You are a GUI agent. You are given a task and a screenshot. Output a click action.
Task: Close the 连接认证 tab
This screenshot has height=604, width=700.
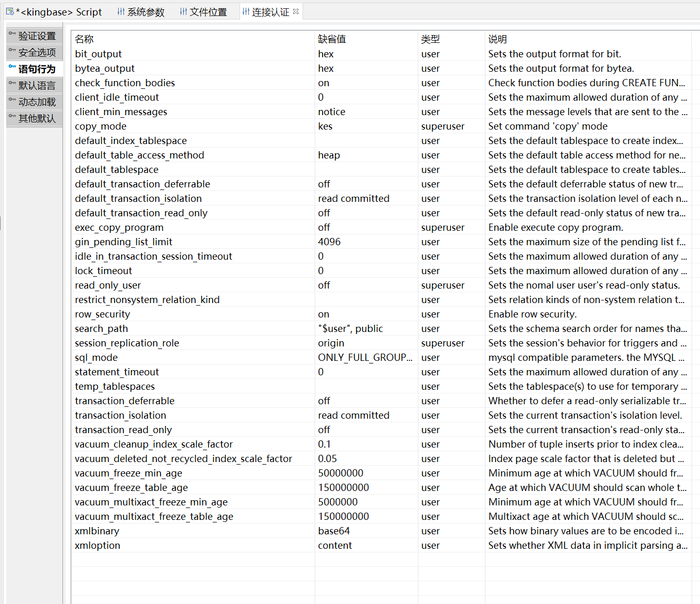coord(296,11)
